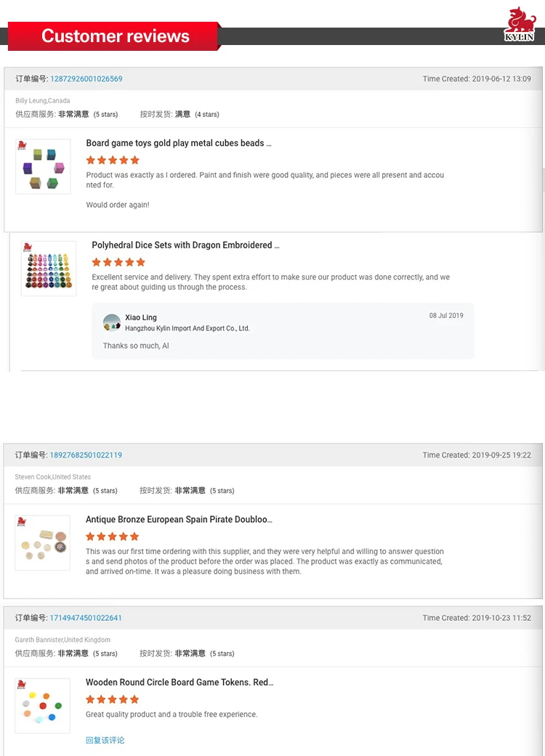Screen dimensions: 545x756
Task: Click the Polyhedral Dice Sets product title
Action: 185,245
